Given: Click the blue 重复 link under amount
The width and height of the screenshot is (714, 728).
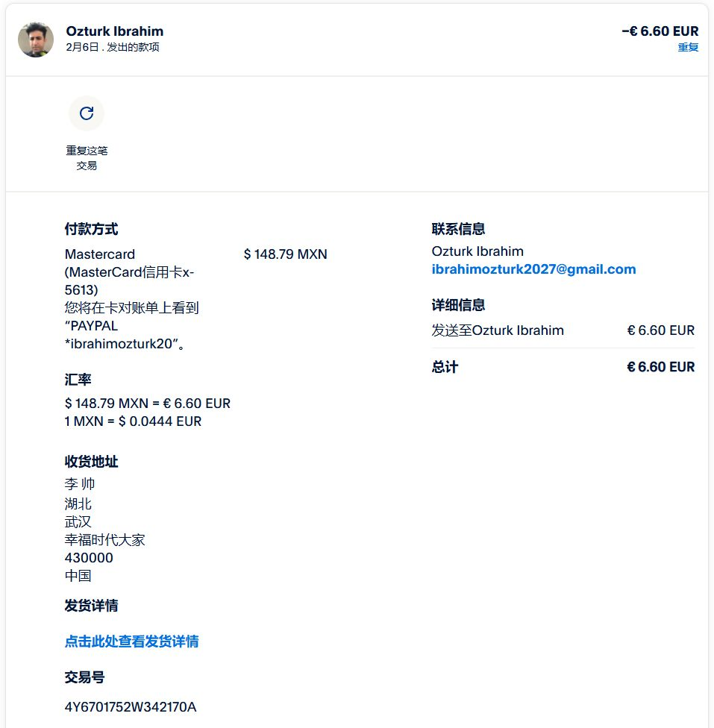Looking at the screenshot, I should click(x=688, y=47).
